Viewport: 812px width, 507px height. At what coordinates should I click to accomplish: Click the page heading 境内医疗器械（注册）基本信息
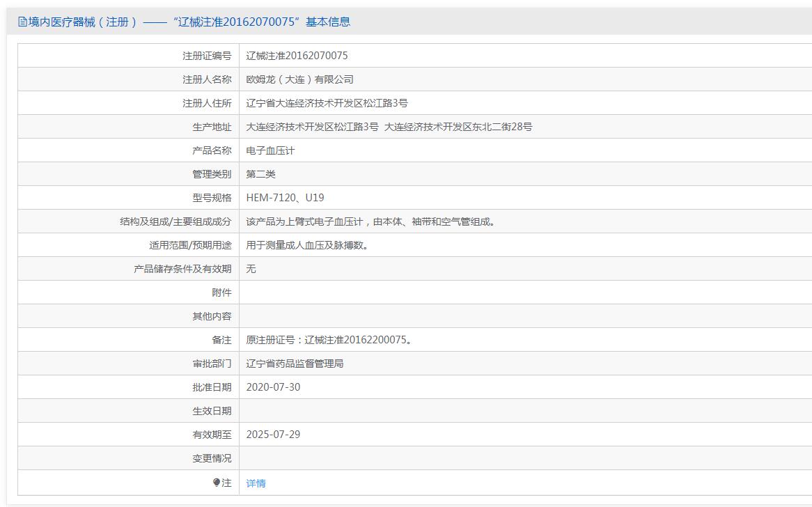click(189, 22)
